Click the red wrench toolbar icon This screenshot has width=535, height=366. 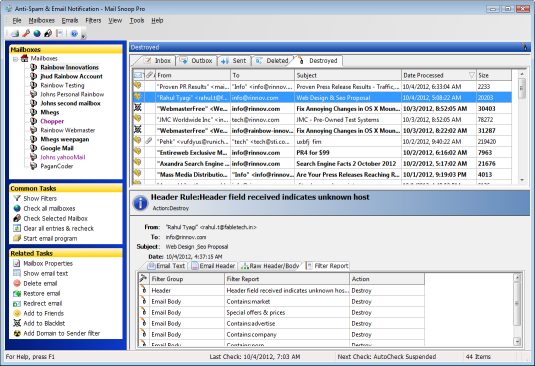coord(26,33)
